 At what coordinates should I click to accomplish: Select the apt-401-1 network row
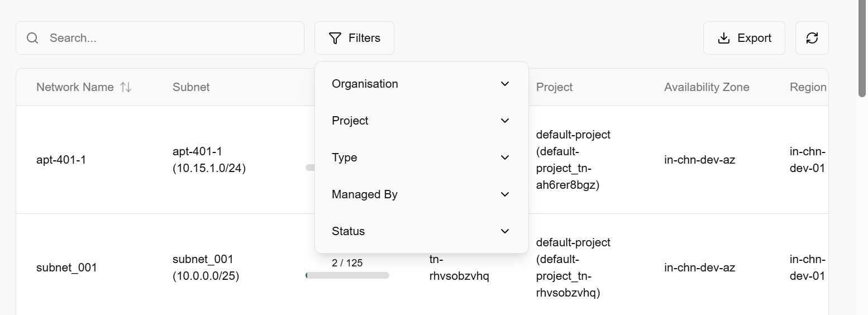click(x=61, y=160)
